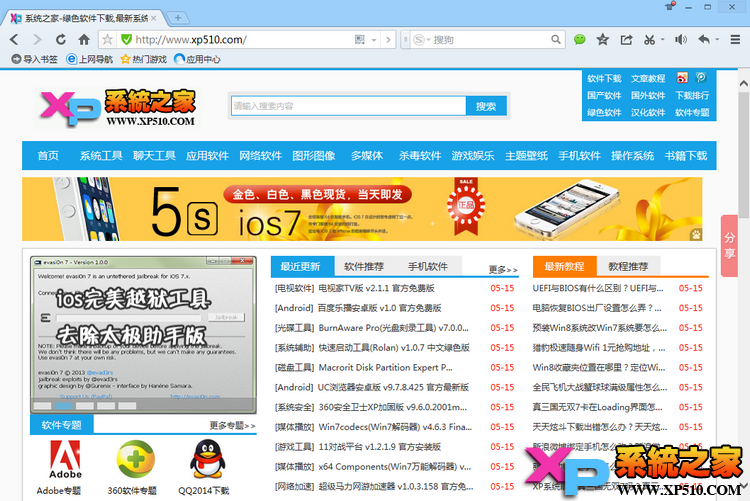Click the browser forward arrow
Screen dimensions: 750x501
tap(37, 39)
